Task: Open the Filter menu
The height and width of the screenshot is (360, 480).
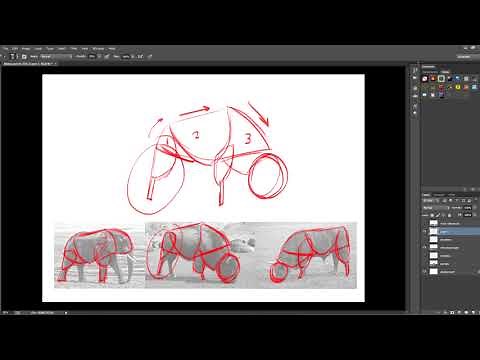Action: coord(74,48)
